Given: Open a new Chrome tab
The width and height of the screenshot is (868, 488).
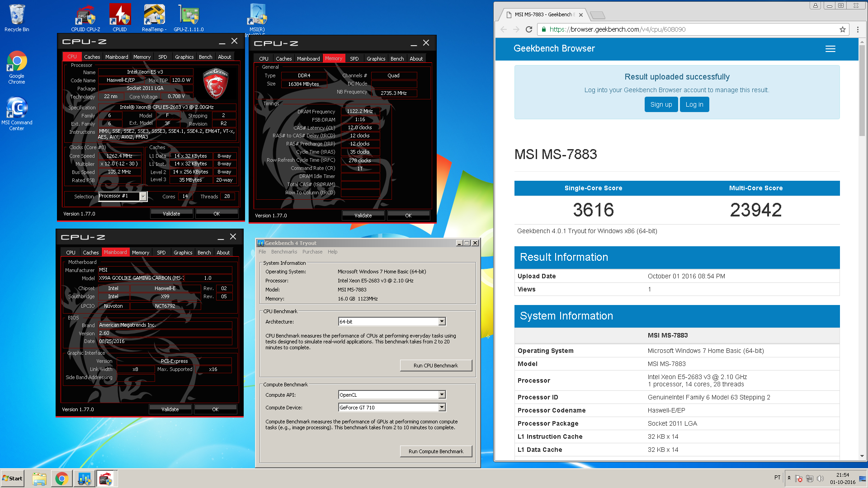Looking at the screenshot, I should 598,15.
